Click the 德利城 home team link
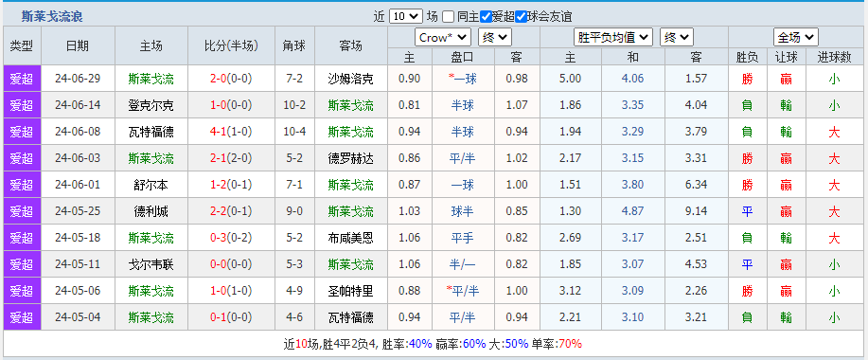Image resolution: width=868 pixels, height=360 pixels. pyautogui.click(x=151, y=211)
